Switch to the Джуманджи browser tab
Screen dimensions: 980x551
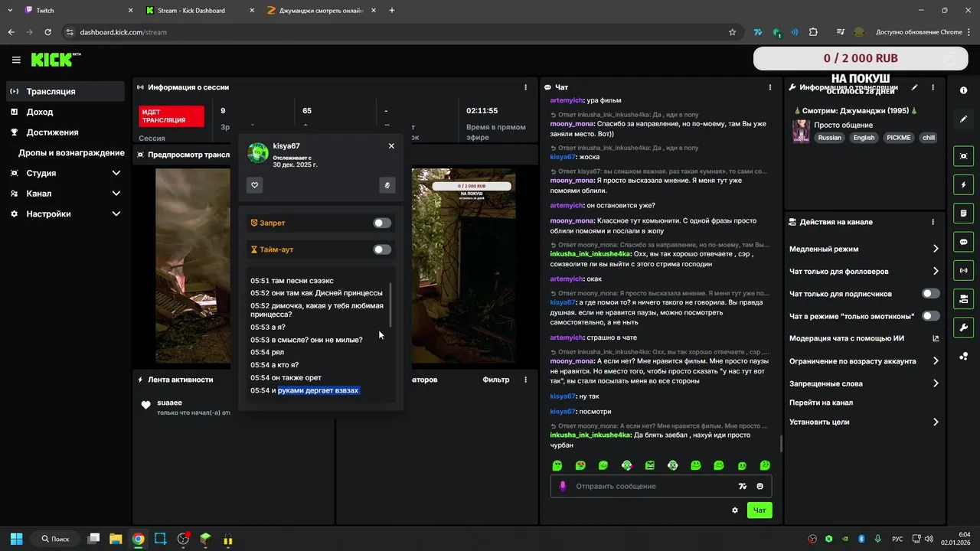[x=322, y=11]
